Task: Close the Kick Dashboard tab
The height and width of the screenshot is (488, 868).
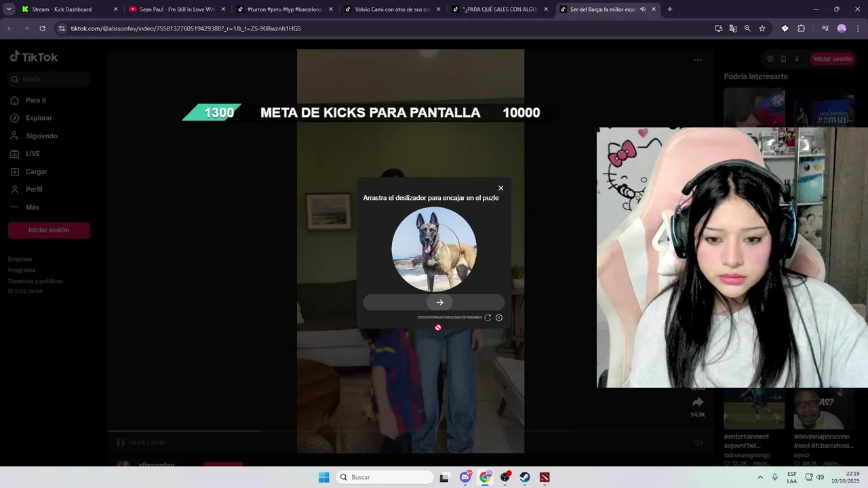Action: 115,9
